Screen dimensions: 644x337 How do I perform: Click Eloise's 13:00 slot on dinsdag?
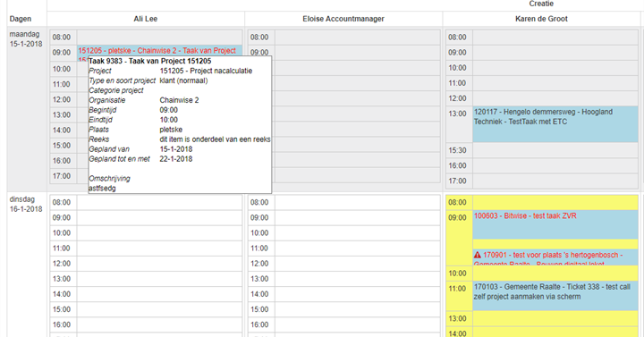click(x=357, y=279)
